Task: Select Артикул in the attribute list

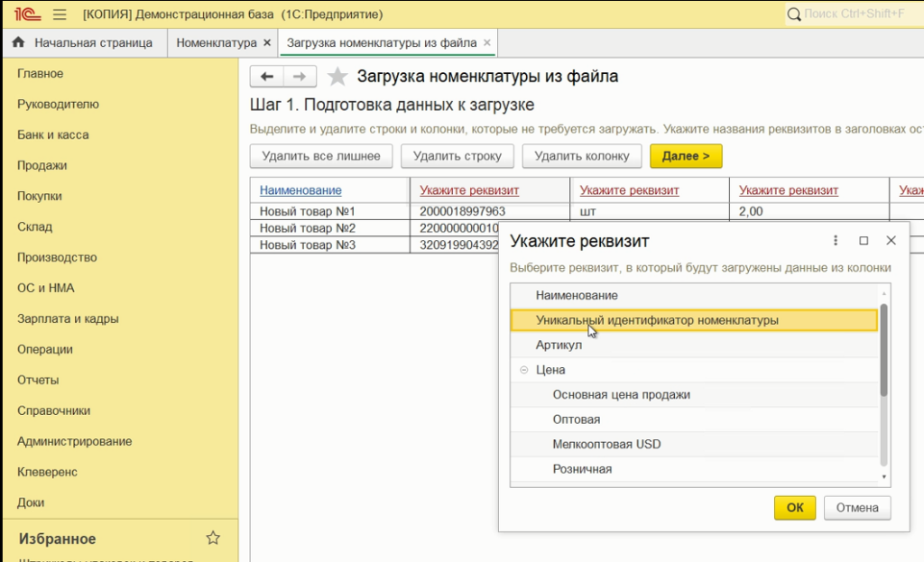Action: 694,345
